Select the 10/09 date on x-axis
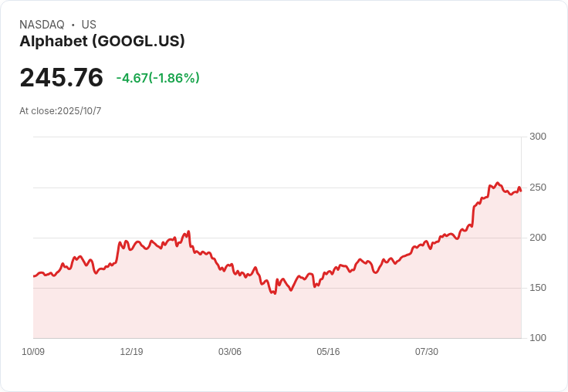This screenshot has height=392, width=568. tap(33, 352)
